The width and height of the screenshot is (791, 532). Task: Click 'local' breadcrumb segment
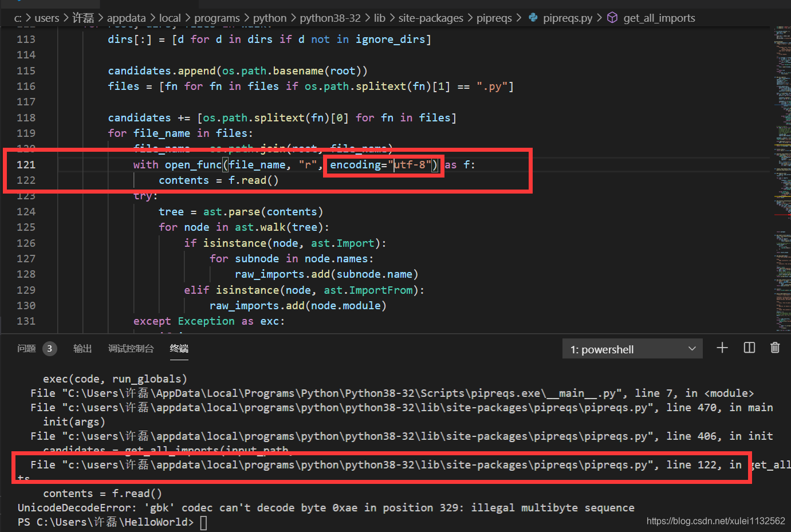click(170, 18)
